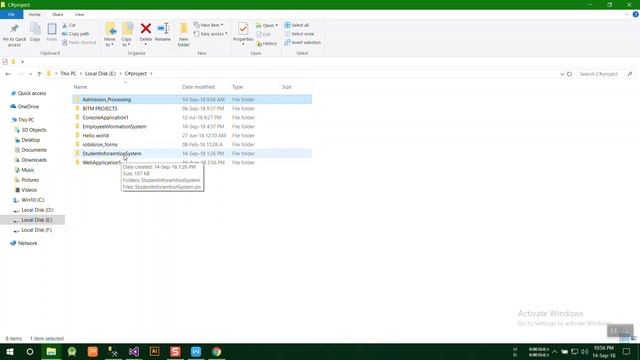Sort by the Date modified column header
The height and width of the screenshot is (360, 640).
tap(198, 87)
